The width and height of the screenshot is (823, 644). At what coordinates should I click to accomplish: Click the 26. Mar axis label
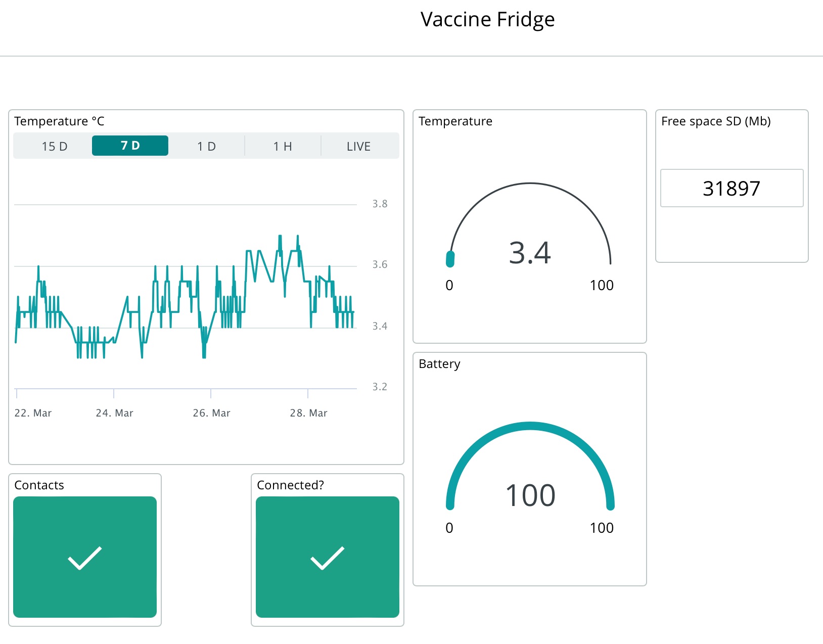coord(211,413)
